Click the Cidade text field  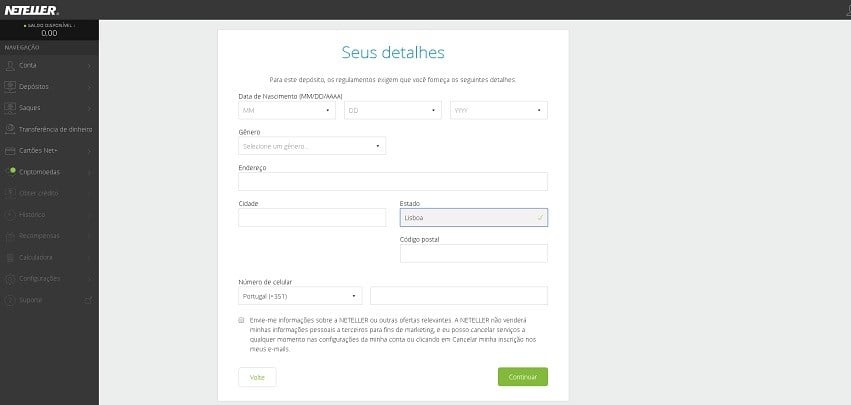(x=312, y=218)
